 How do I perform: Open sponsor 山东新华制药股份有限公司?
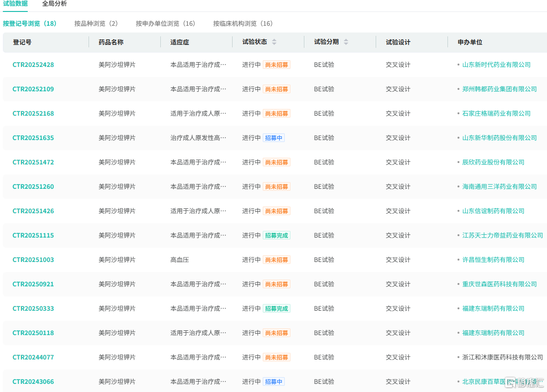tap(500, 138)
